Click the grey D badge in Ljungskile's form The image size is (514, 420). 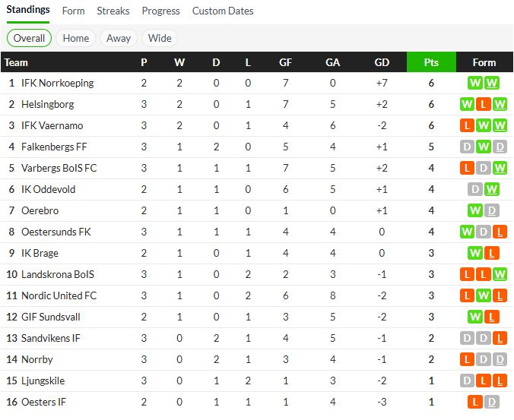[x=468, y=381]
